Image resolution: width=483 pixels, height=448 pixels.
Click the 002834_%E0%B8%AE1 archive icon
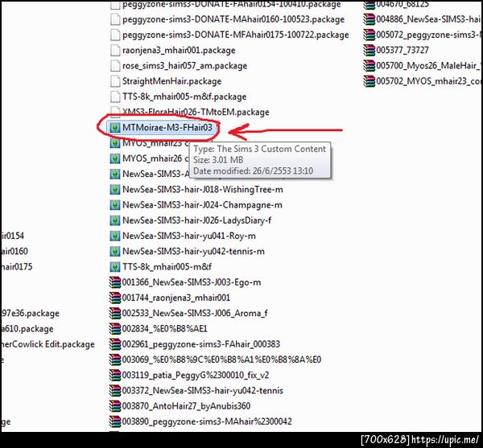115,329
